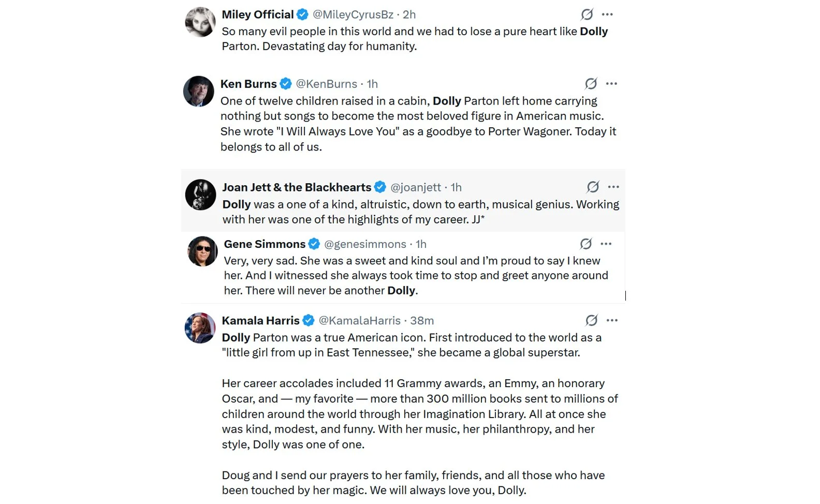Open @KenBurns handle link
The width and height of the screenshot is (820, 504).
coord(326,84)
